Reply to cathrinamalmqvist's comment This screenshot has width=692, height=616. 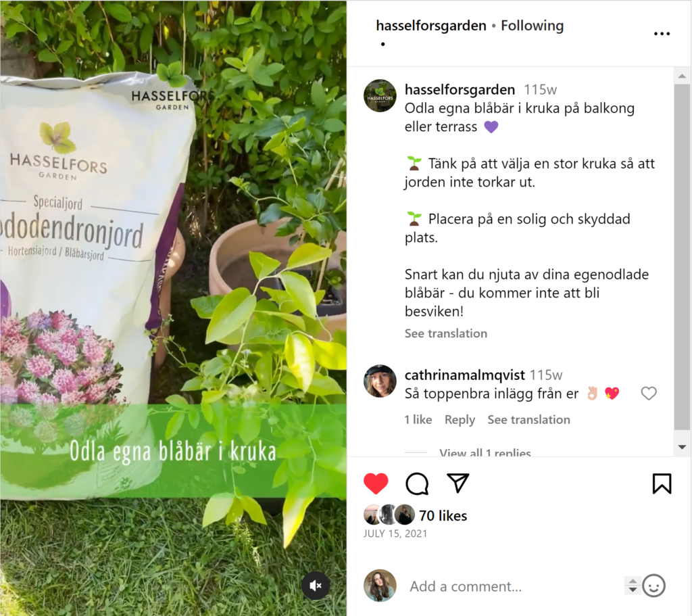pyautogui.click(x=460, y=419)
